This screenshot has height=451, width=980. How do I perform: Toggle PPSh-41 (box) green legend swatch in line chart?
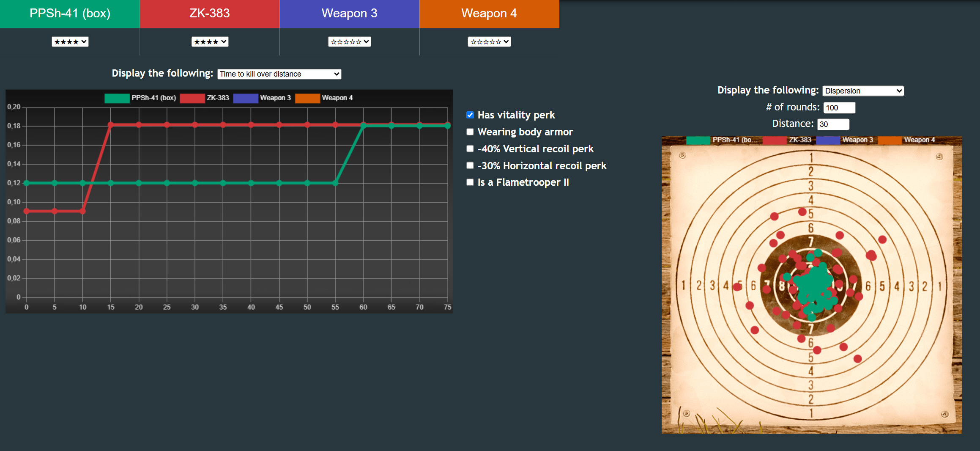tap(117, 98)
